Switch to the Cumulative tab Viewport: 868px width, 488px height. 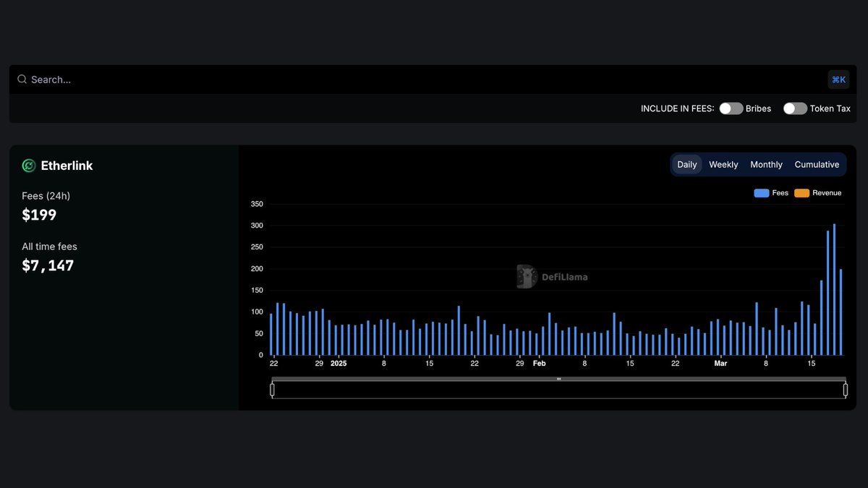click(x=817, y=165)
